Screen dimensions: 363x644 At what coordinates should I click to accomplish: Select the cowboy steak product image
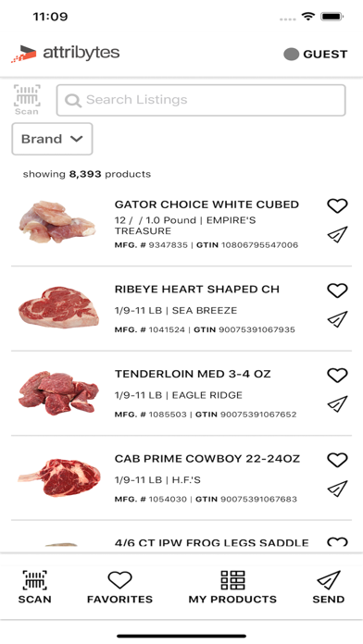pyautogui.click(x=59, y=477)
